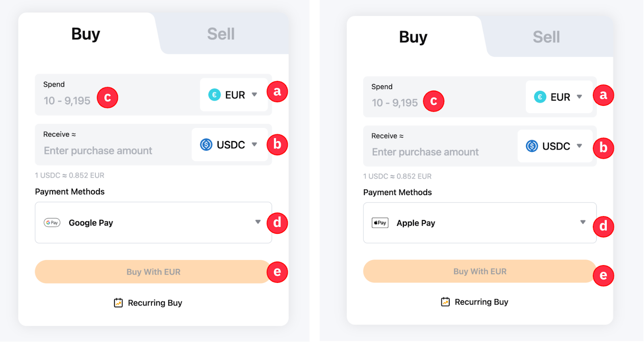644x342 pixels.
Task: Open the EUR currency dropdown arrow in left panel
Action: (254, 95)
